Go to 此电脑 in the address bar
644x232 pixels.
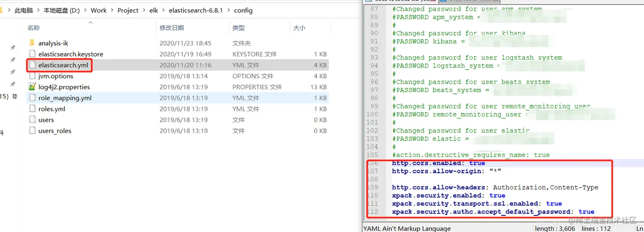click(x=23, y=10)
